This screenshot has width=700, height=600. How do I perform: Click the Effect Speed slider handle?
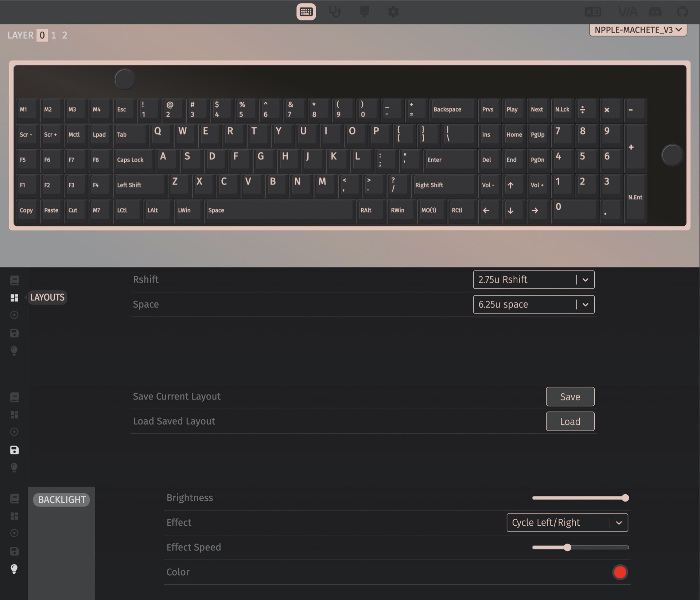tap(567, 548)
